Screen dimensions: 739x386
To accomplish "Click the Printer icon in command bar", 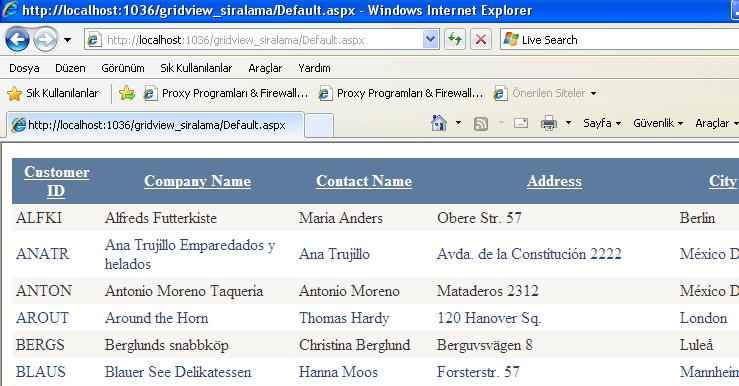I will [549, 123].
